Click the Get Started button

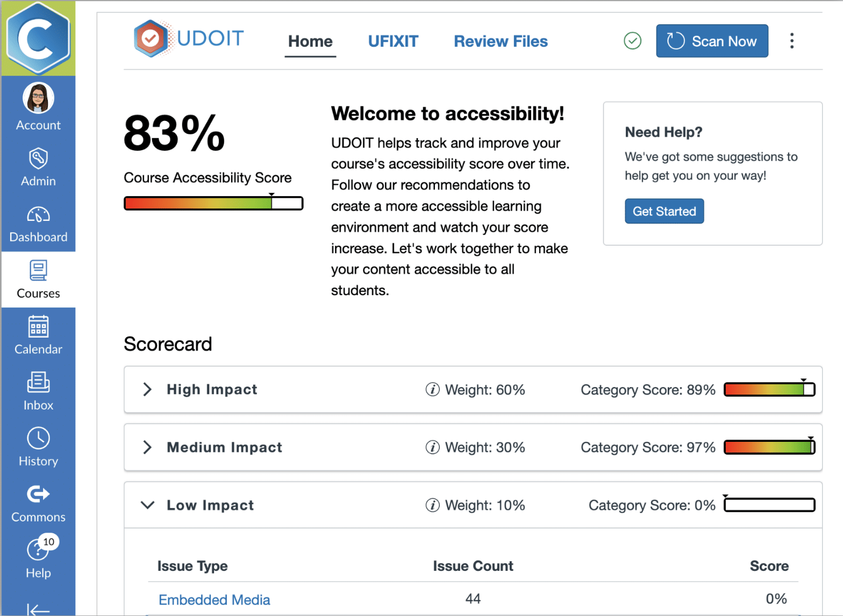(664, 211)
